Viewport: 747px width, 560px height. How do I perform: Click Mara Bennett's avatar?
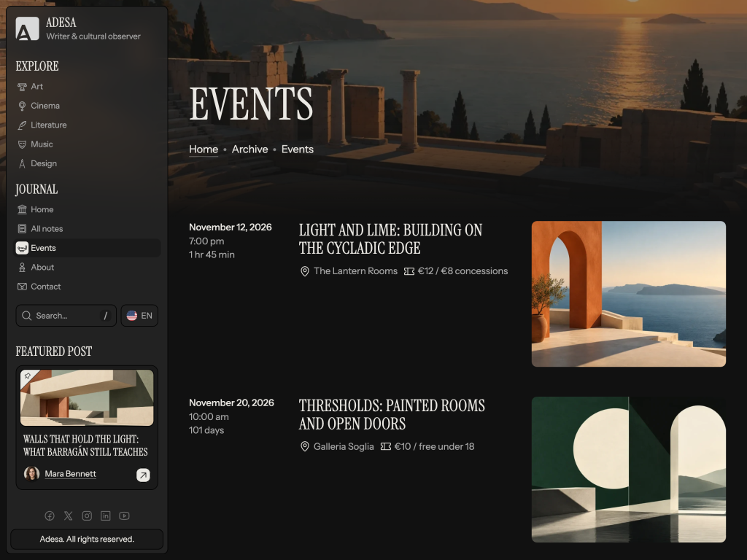coord(32,474)
